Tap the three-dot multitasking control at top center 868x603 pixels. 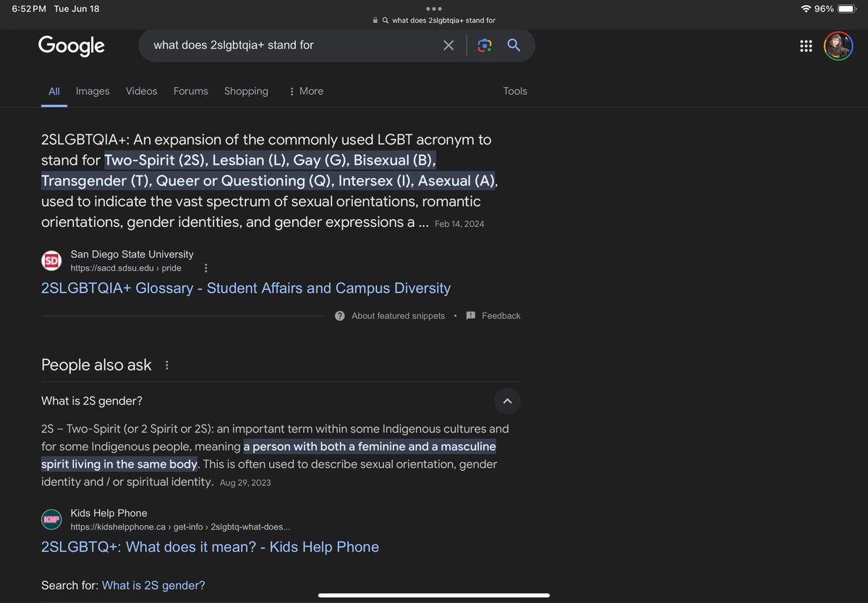(x=434, y=9)
